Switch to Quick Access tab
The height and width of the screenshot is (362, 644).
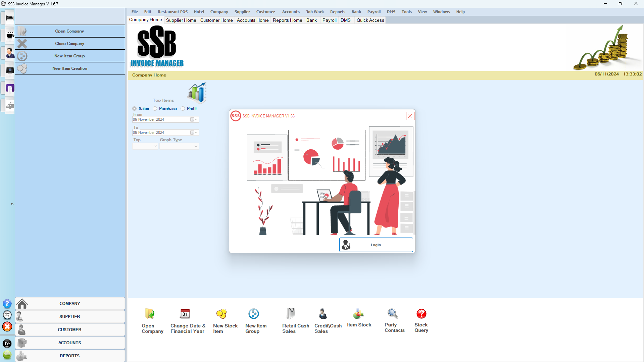pyautogui.click(x=370, y=20)
